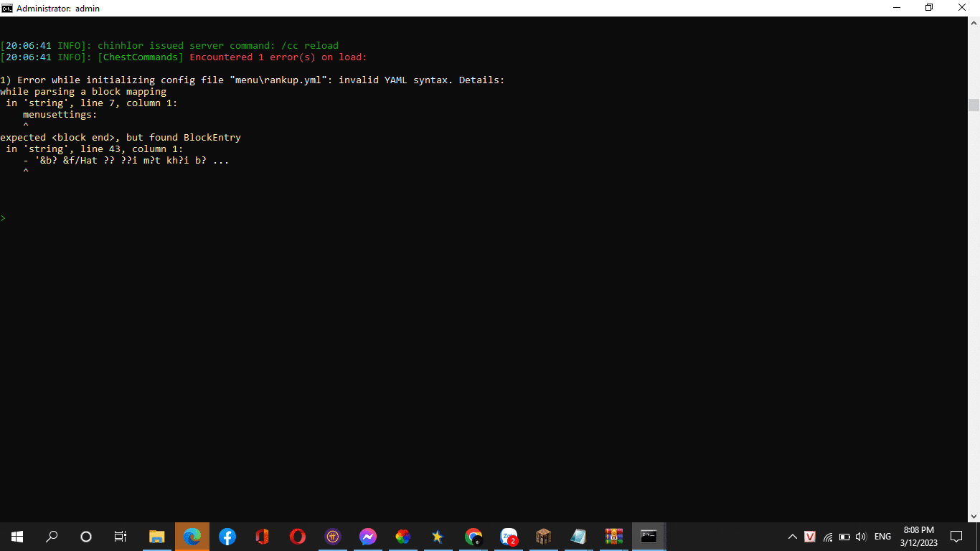Screen dimensions: 980x551
Task: Open Zalo with the 2 badge
Action: pos(508,537)
